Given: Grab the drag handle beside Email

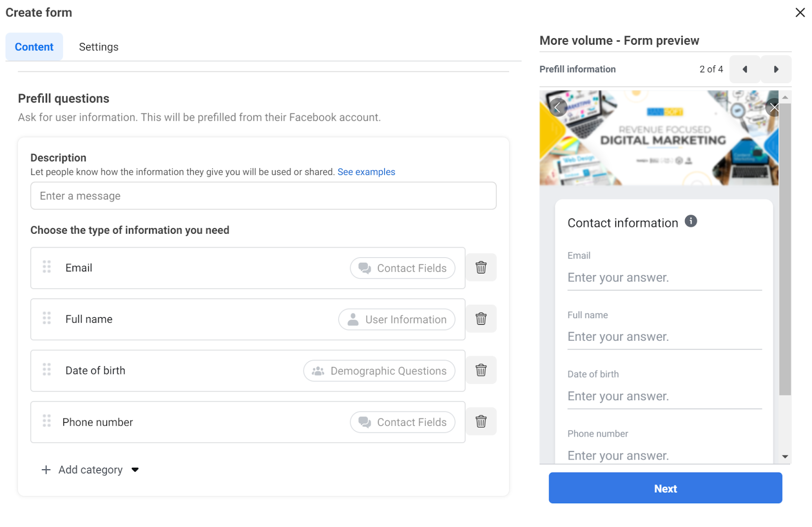Looking at the screenshot, I should pos(47,267).
